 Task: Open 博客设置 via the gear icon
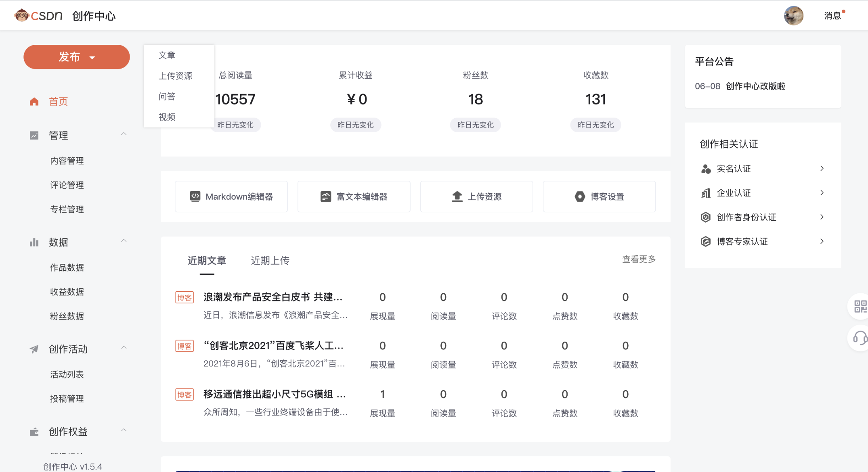click(x=579, y=196)
